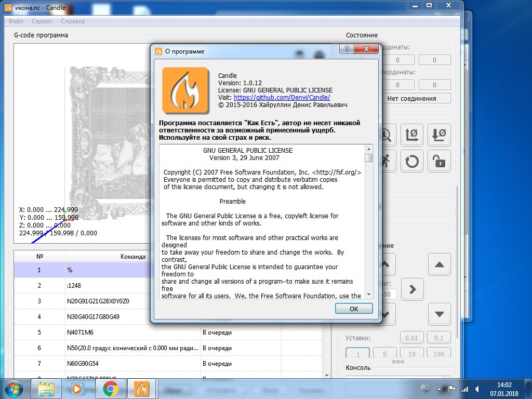Click the Z up triangle jog button
Viewport: 532px width, 399px height.
point(440,264)
